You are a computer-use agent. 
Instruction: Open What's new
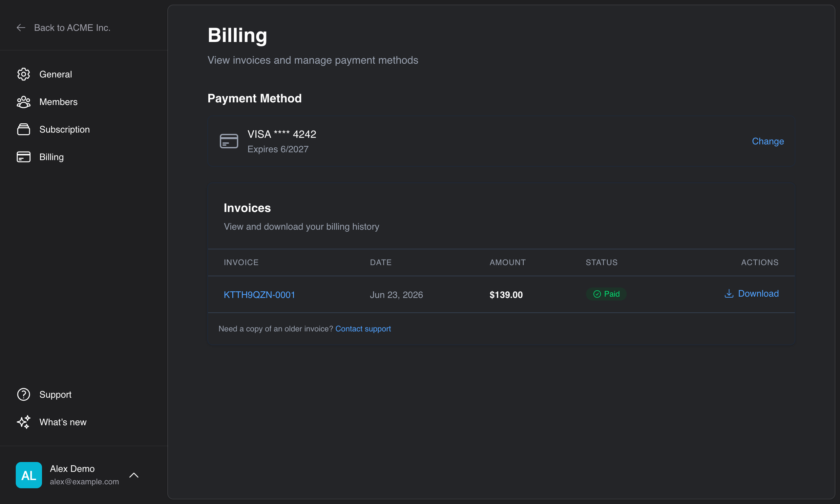click(x=63, y=422)
